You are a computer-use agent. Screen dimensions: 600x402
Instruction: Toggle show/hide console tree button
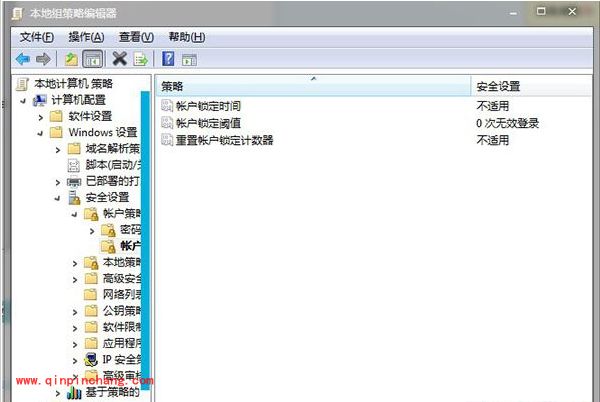point(93,59)
